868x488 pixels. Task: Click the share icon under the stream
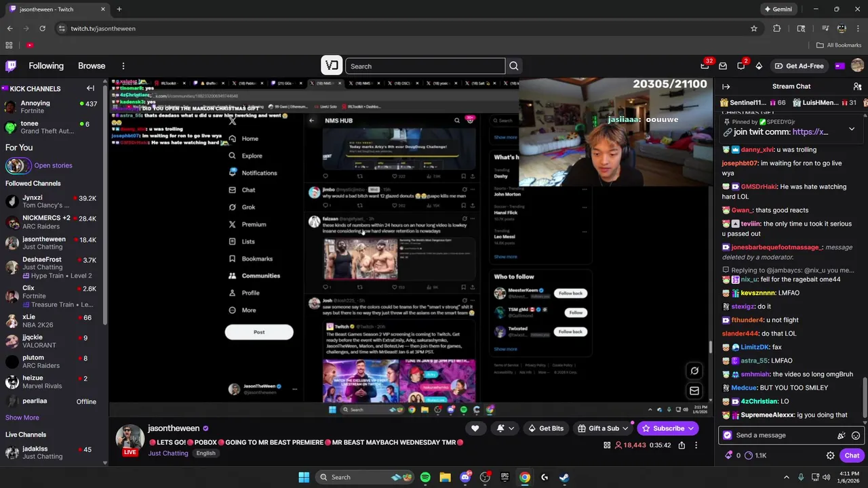click(x=682, y=445)
